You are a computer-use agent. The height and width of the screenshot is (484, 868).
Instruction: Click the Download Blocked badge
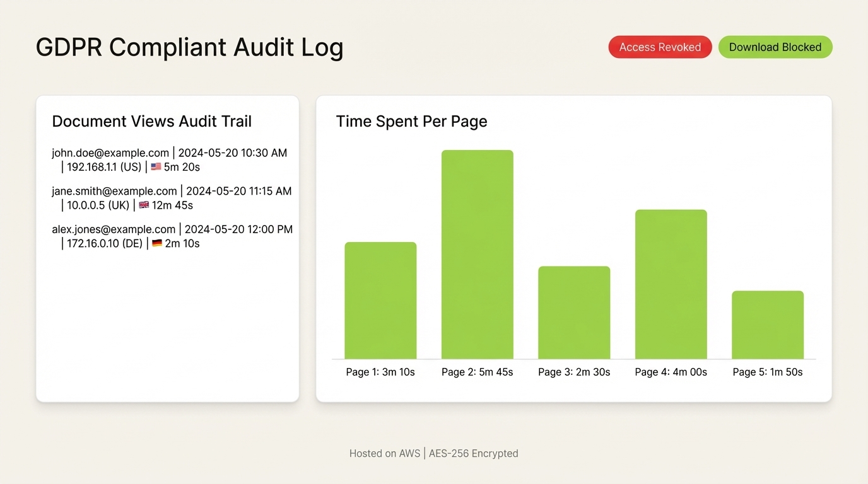coord(775,47)
